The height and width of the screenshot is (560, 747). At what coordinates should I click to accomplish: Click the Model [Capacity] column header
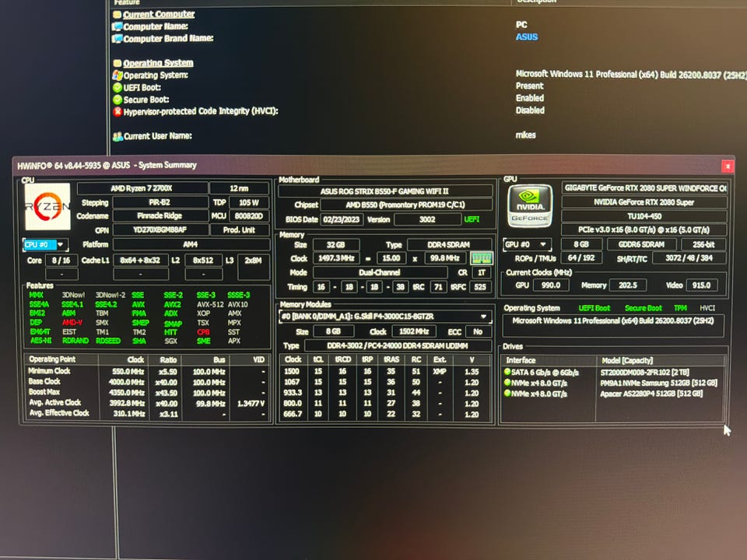pos(661,360)
